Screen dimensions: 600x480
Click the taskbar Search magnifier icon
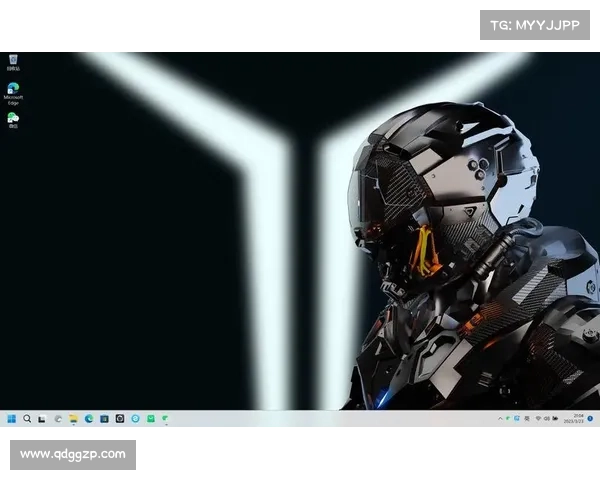[27, 418]
